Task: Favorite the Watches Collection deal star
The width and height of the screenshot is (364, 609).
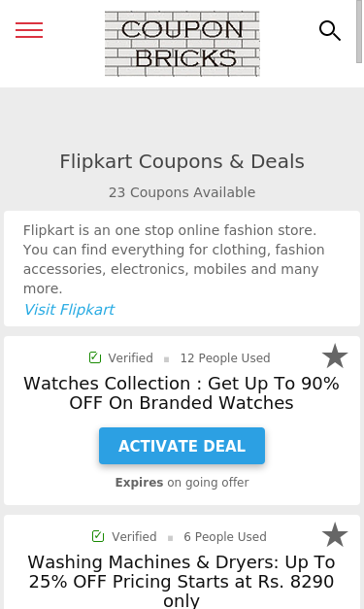Action: tap(335, 356)
